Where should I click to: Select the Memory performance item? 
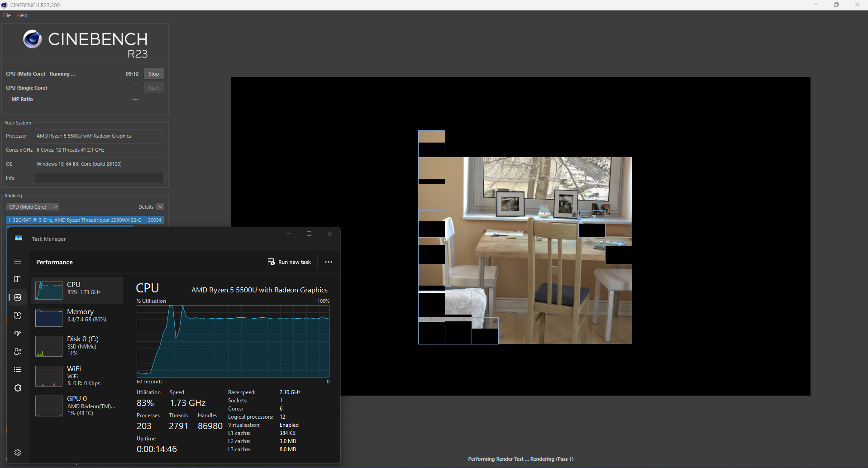tap(77, 317)
